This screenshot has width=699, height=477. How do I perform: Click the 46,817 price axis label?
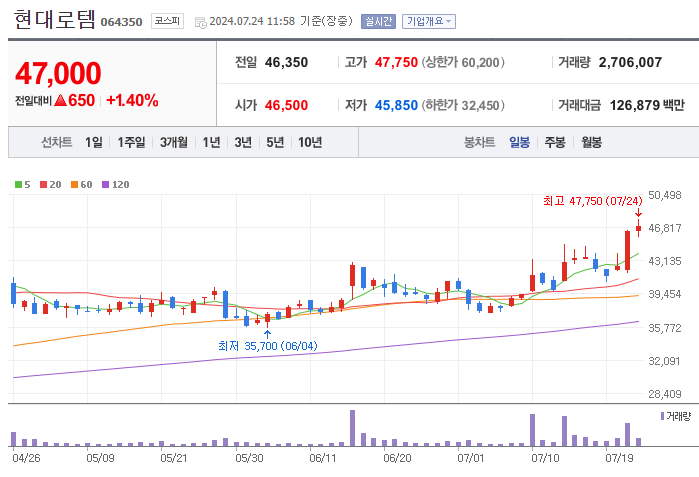pyautogui.click(x=665, y=228)
